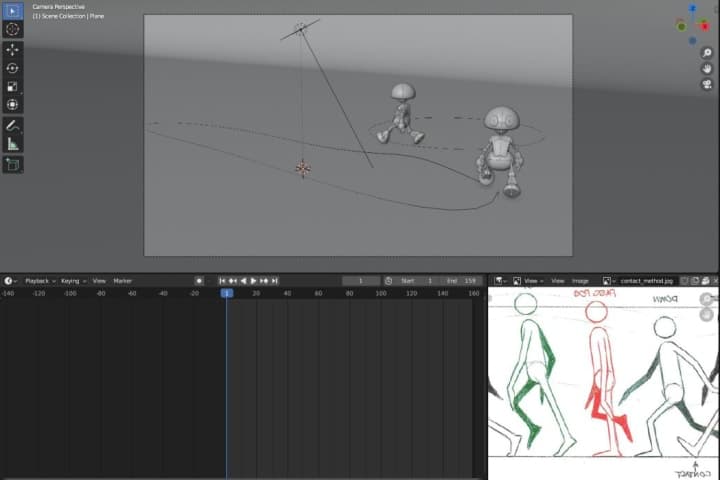
Task: Activate the Transform tool
Action: (13, 104)
